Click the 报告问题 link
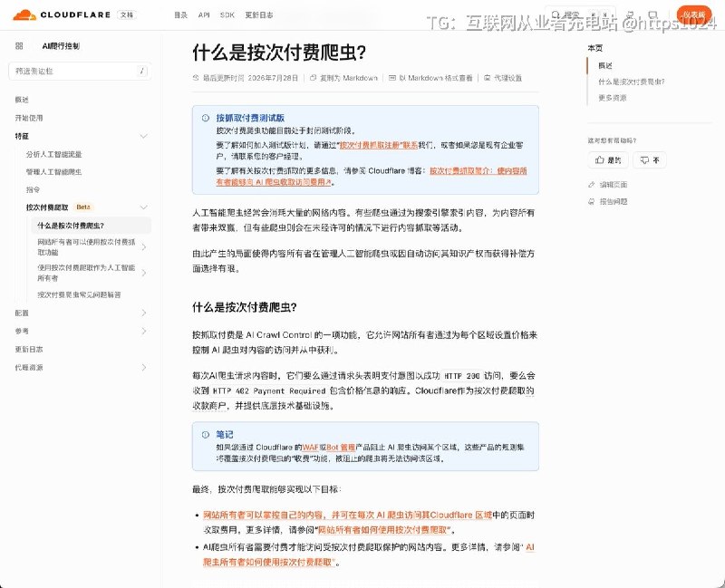 tap(614, 201)
